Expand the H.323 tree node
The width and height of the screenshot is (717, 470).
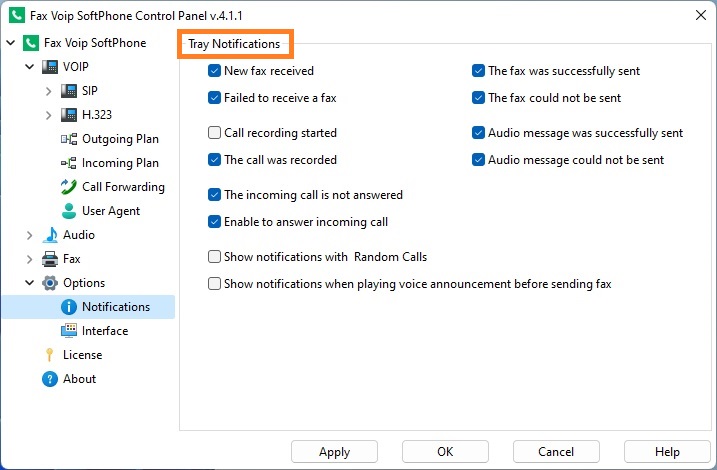[x=49, y=115]
